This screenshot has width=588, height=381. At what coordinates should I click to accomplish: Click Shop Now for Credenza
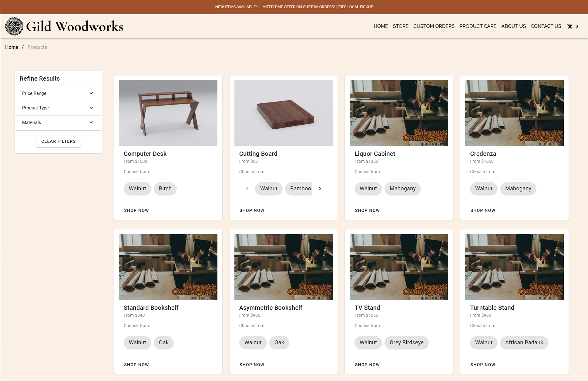pyautogui.click(x=482, y=210)
